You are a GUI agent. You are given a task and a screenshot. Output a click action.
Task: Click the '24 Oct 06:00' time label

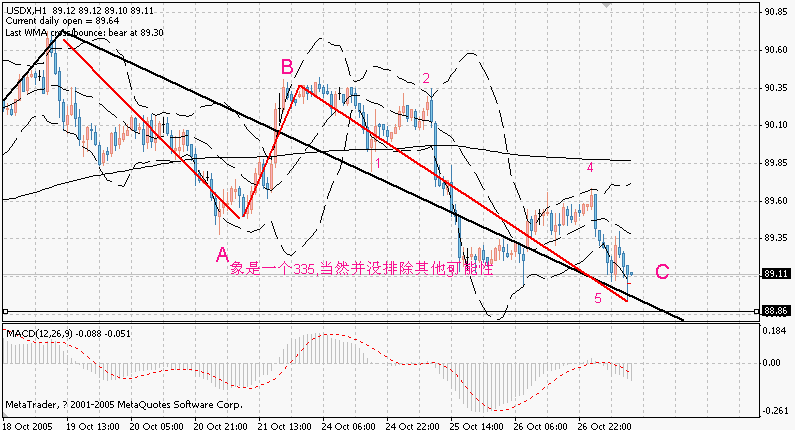click(349, 425)
